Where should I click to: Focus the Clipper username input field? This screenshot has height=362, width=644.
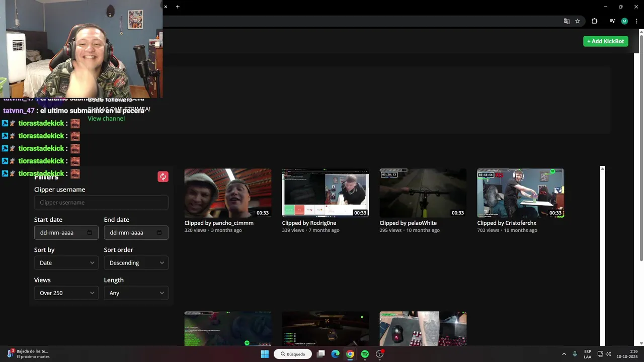tap(101, 203)
